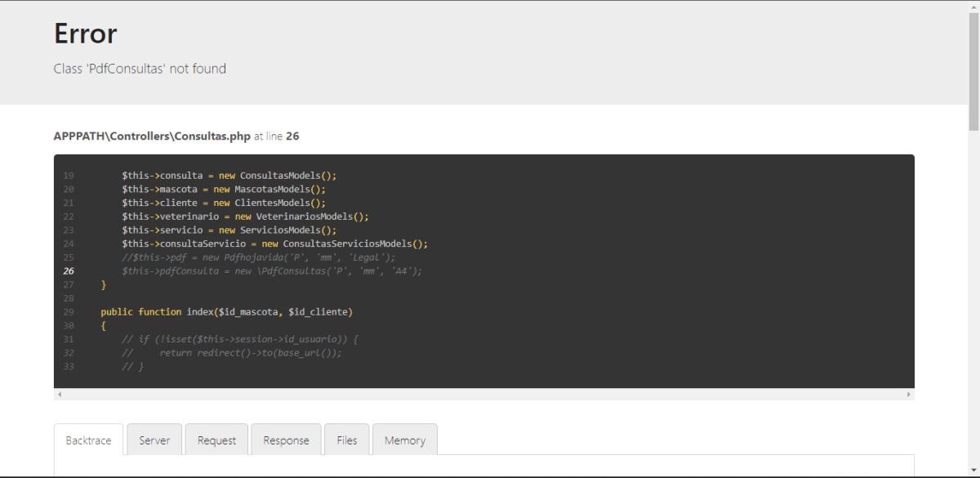Click the "Class 'PdfConsultas' not found" message
Image resolution: width=980 pixels, height=478 pixels.
pos(140,69)
